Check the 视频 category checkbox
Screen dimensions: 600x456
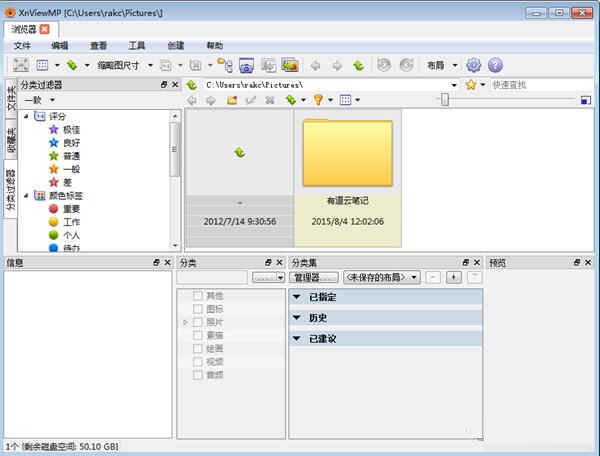tap(198, 361)
